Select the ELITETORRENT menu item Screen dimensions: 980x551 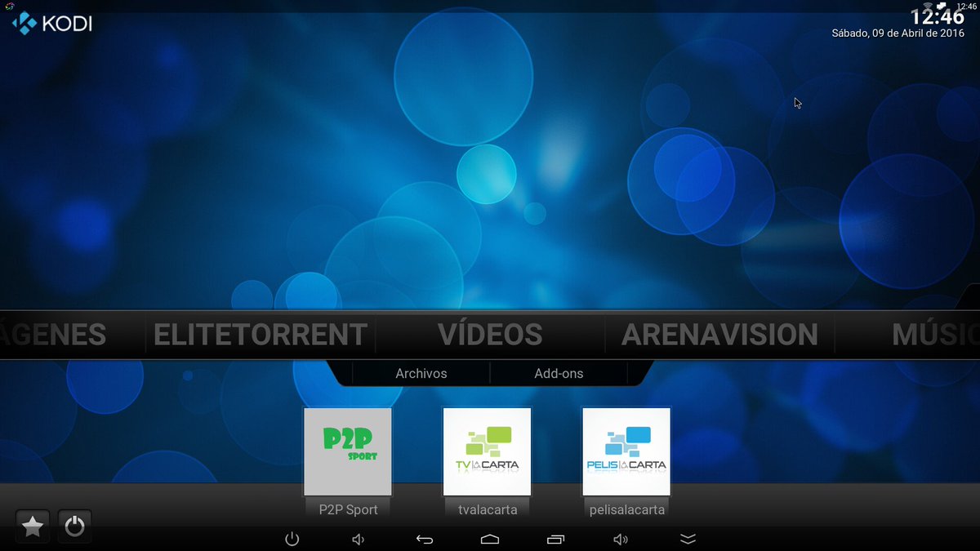261,335
